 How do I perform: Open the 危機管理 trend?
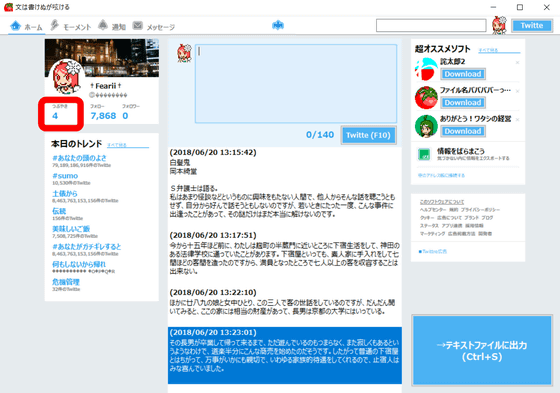click(66, 282)
